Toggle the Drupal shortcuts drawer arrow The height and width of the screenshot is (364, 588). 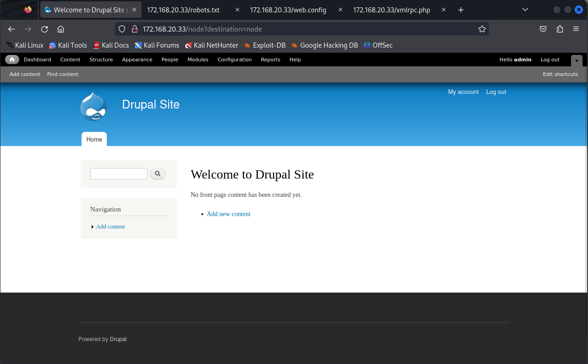pyautogui.click(x=577, y=60)
